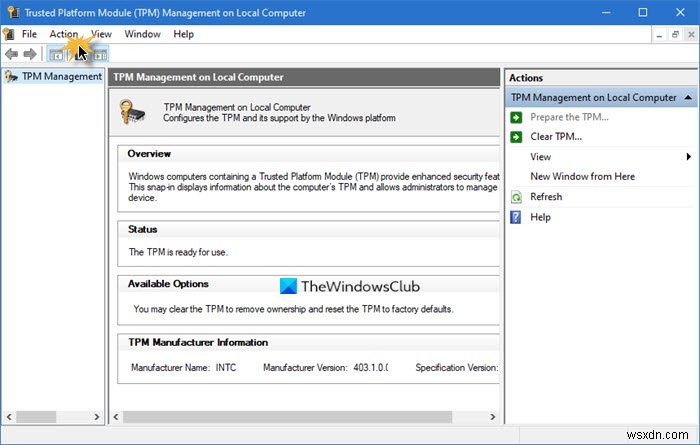Click the green arrow icon next to Clear TPM
700x445 pixels.
(516, 137)
